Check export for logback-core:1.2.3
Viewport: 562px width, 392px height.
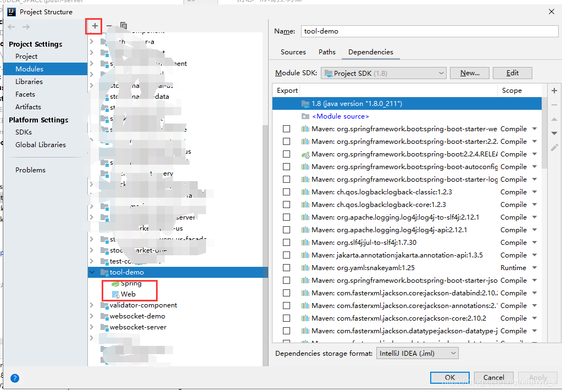[286, 205]
